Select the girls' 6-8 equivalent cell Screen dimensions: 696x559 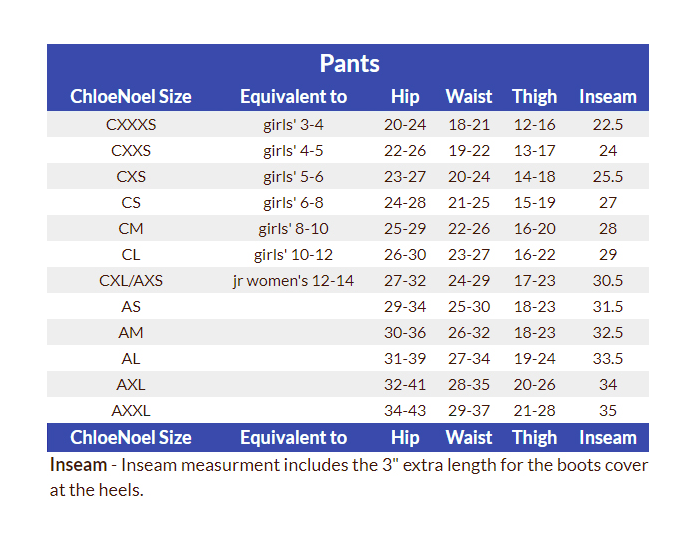[293, 203]
